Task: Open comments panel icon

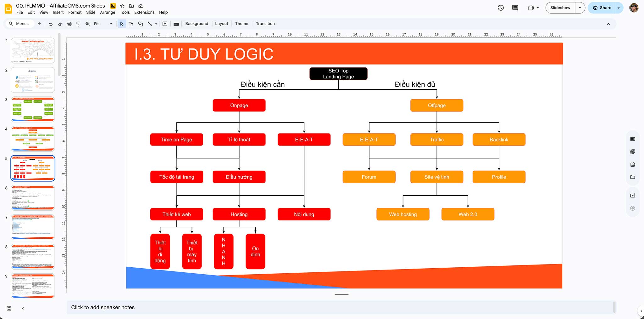Action: pyautogui.click(x=515, y=8)
